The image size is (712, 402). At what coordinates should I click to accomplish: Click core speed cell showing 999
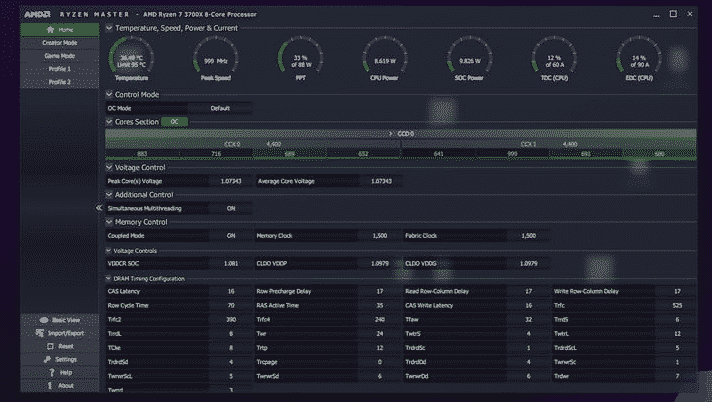(512, 154)
